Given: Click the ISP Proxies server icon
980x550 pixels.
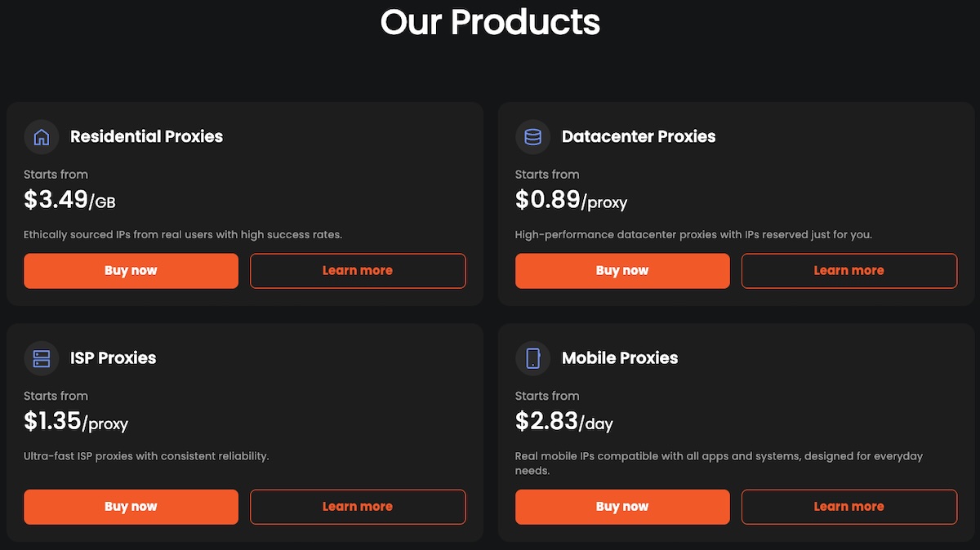Looking at the screenshot, I should 42,358.
